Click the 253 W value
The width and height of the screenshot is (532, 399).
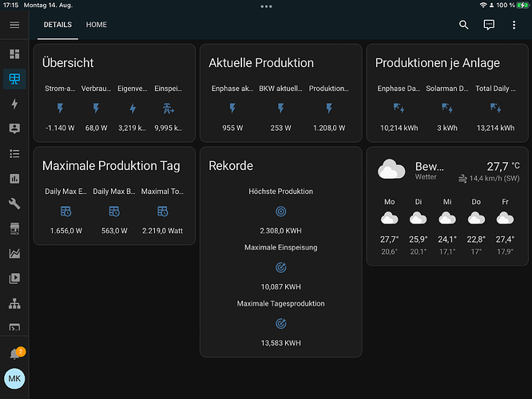[x=281, y=128]
